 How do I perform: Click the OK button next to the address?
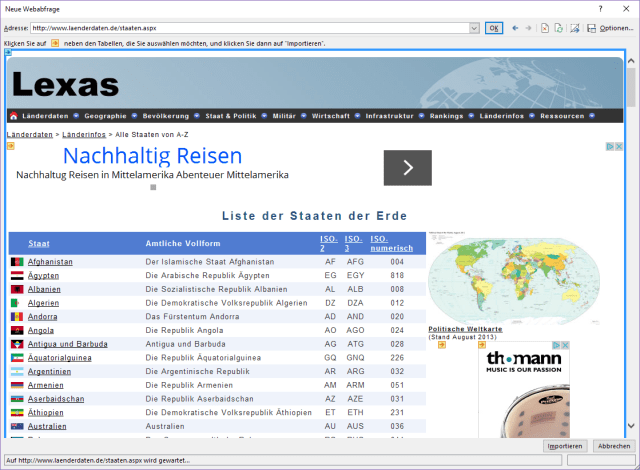494,28
